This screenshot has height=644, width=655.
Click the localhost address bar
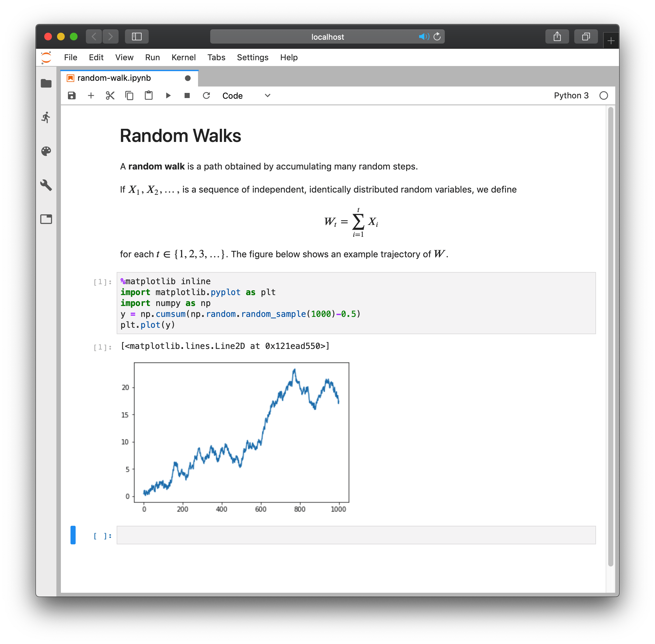tap(327, 37)
